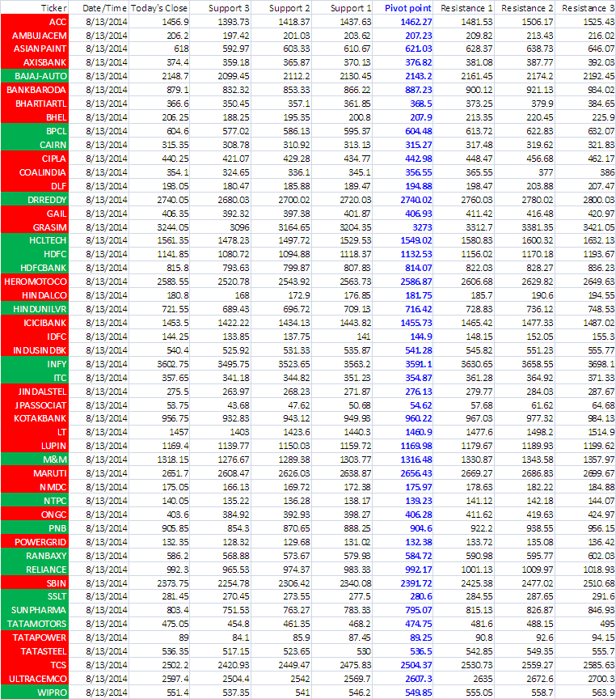The width and height of the screenshot is (616, 699).
Task: Click HINDUNILVR close value 721.55
Action: [175, 309]
